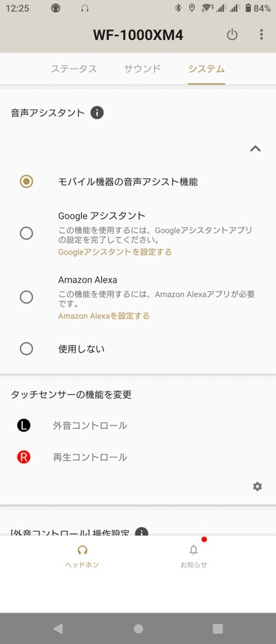Tap the Android home navigation button
Screen dimensions: 276x644
[x=139, y=629]
